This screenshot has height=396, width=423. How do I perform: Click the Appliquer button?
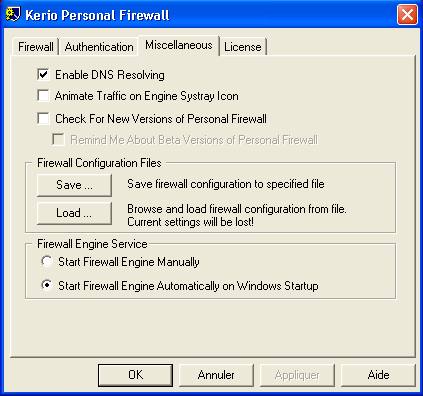297,375
